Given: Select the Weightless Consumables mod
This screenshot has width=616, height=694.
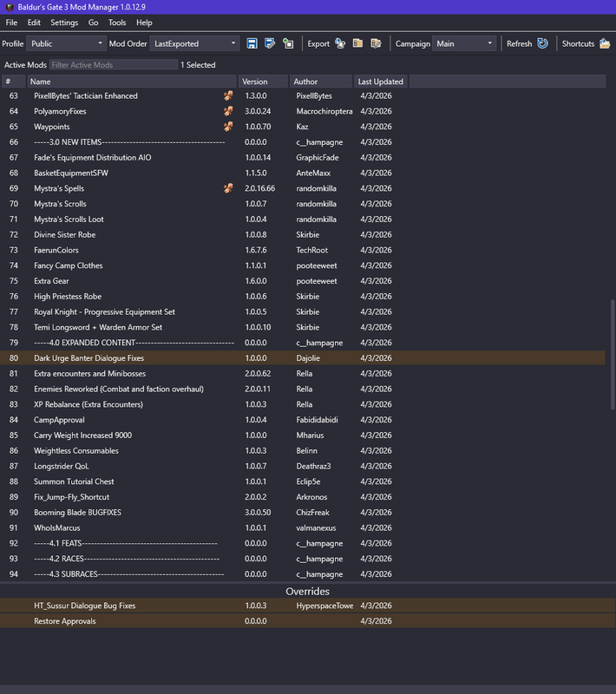Looking at the screenshot, I should [x=303, y=450].
